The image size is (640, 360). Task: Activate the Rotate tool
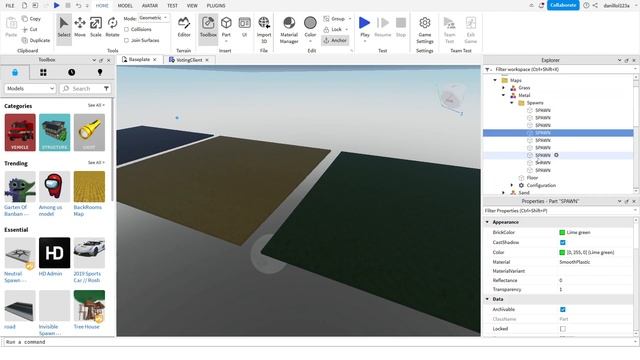tap(112, 27)
